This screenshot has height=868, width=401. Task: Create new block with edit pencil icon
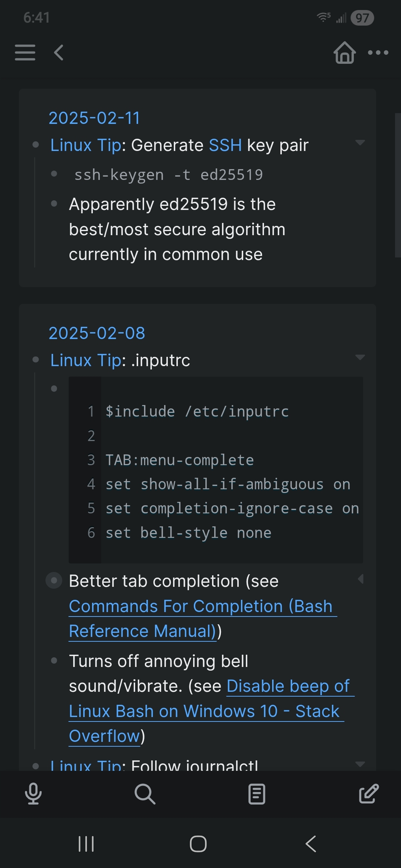click(x=369, y=794)
